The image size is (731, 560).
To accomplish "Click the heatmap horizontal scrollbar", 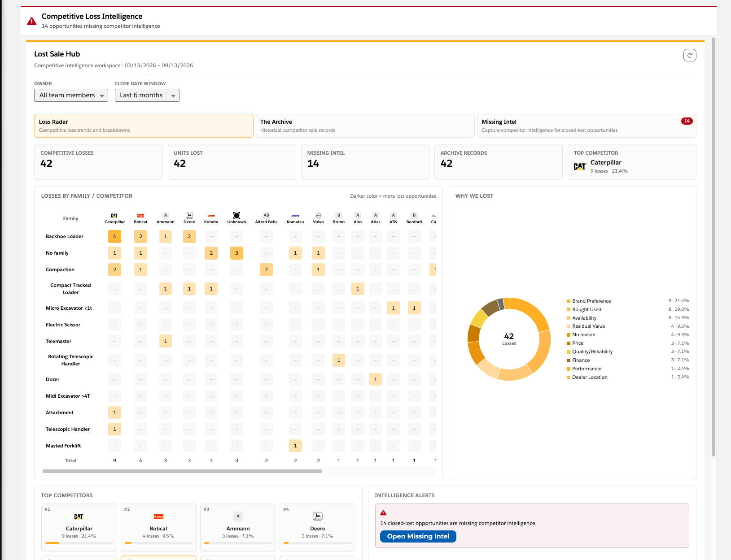I will tap(182, 471).
